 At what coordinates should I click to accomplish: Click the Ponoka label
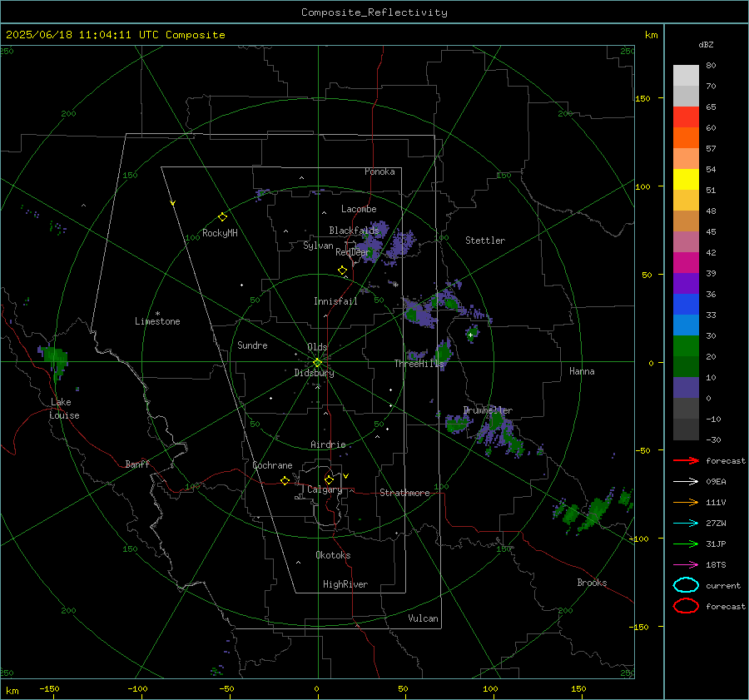pyautogui.click(x=379, y=171)
